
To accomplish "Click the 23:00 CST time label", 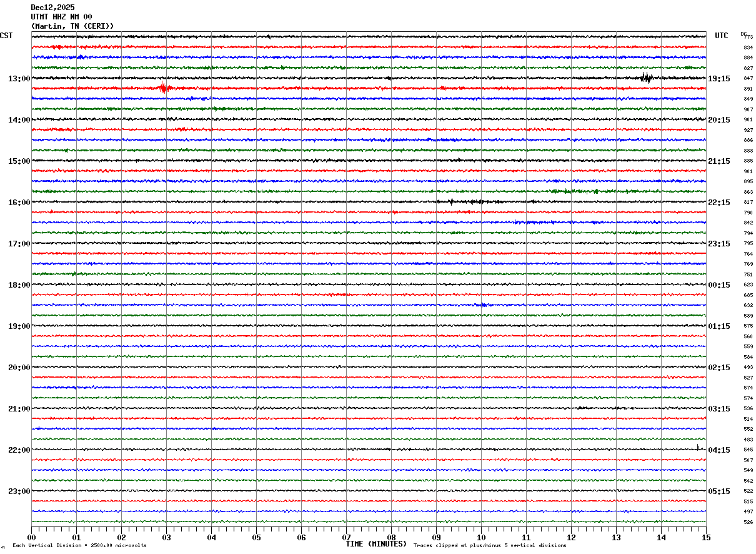I will (19, 491).
